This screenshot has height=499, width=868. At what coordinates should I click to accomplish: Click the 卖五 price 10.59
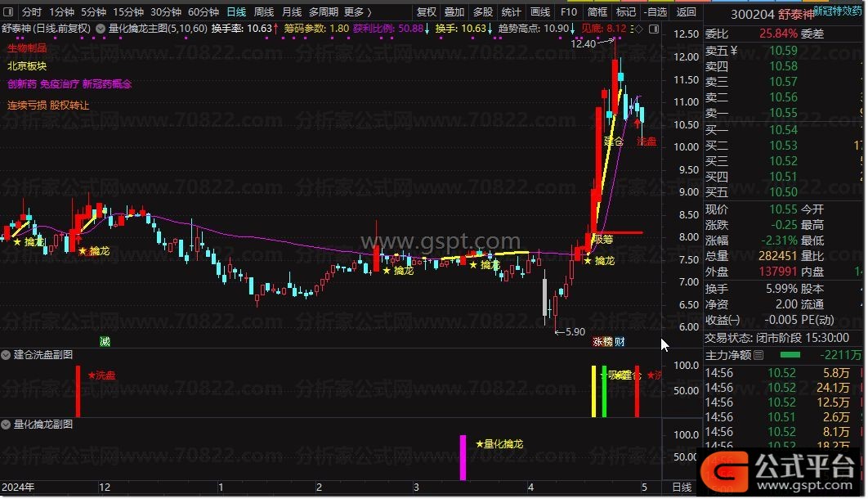coord(783,51)
